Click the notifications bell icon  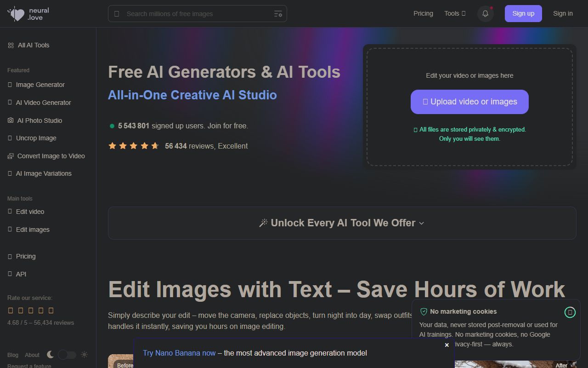[485, 13]
